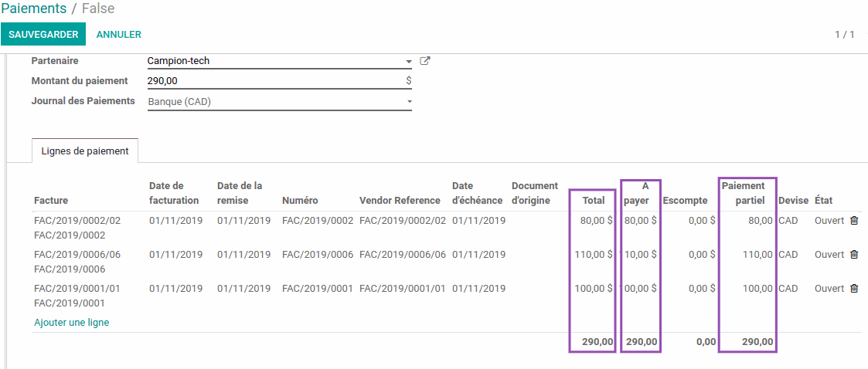The width and height of the screenshot is (868, 369).
Task: Delete the FAC/2019/0001 payment line
Action: pyautogui.click(x=854, y=289)
